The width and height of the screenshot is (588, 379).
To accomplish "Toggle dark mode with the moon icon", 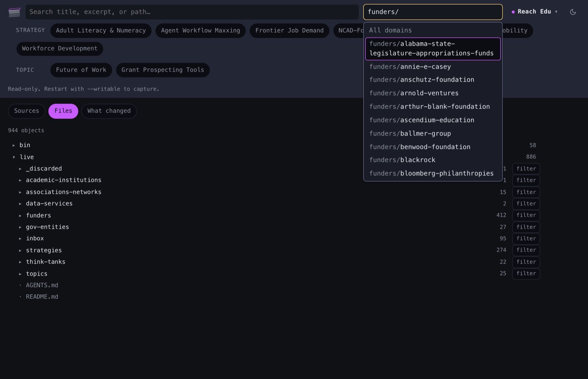I will 573,12.
